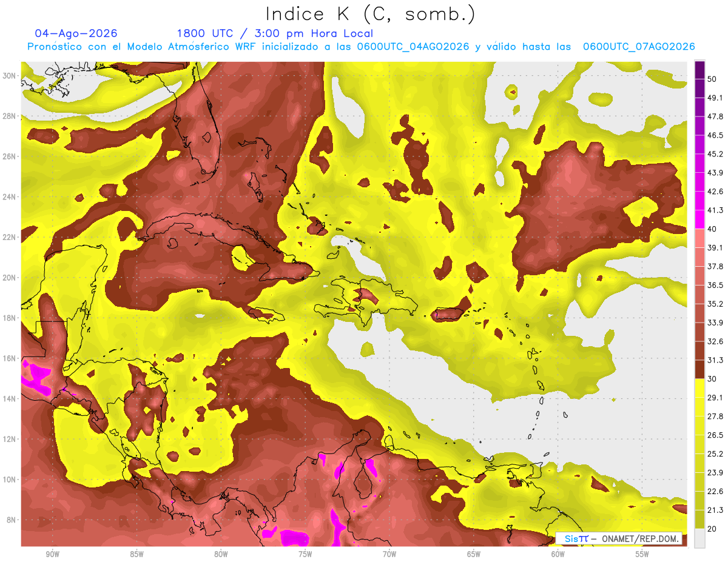The width and height of the screenshot is (728, 562).
Task: Click the longitude label '75W'
Action: tap(305, 554)
